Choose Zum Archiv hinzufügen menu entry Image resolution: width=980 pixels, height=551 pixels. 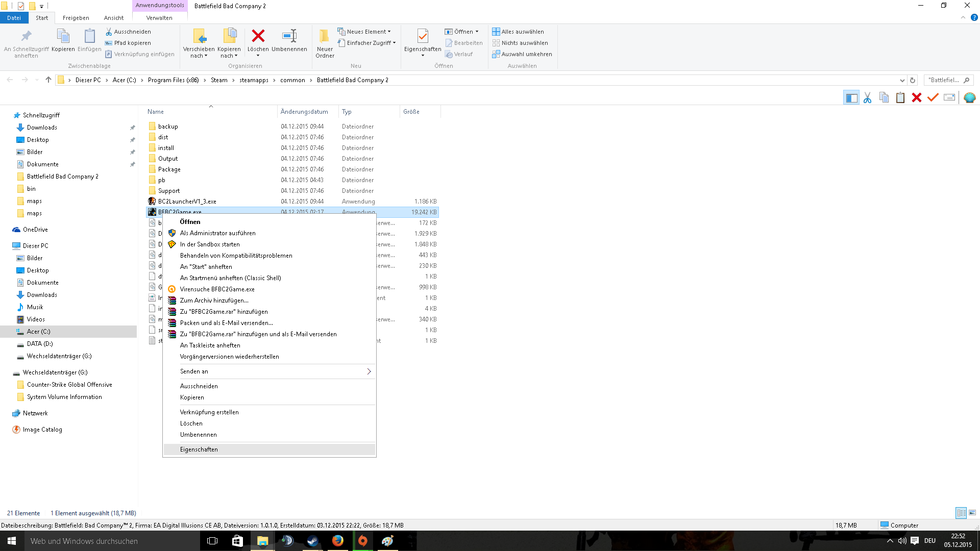click(269, 300)
